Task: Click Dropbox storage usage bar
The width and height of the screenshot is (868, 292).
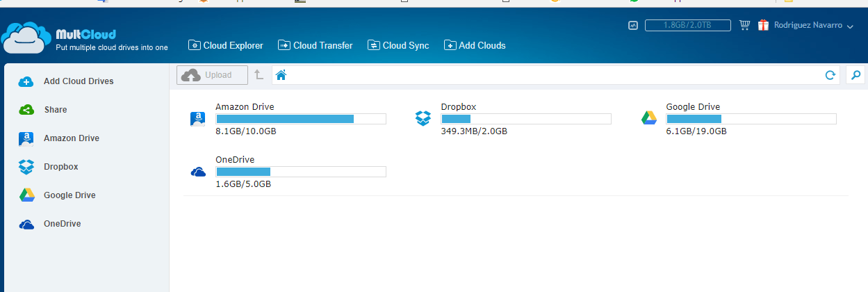Action: [x=526, y=119]
